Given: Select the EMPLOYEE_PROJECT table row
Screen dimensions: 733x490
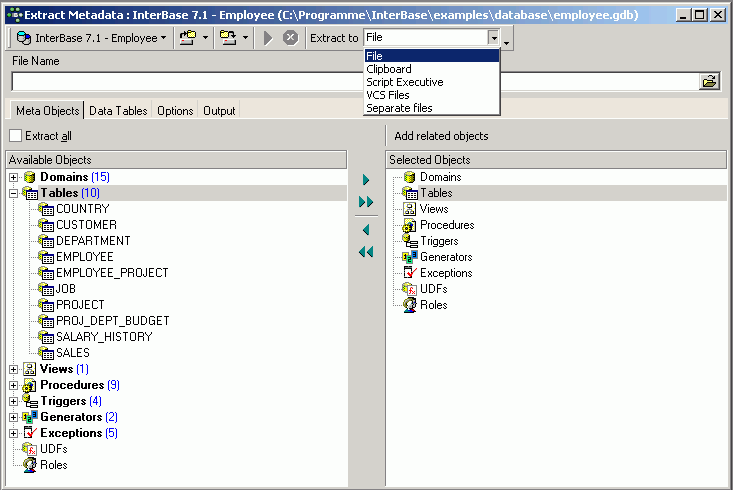Looking at the screenshot, I should 112,273.
